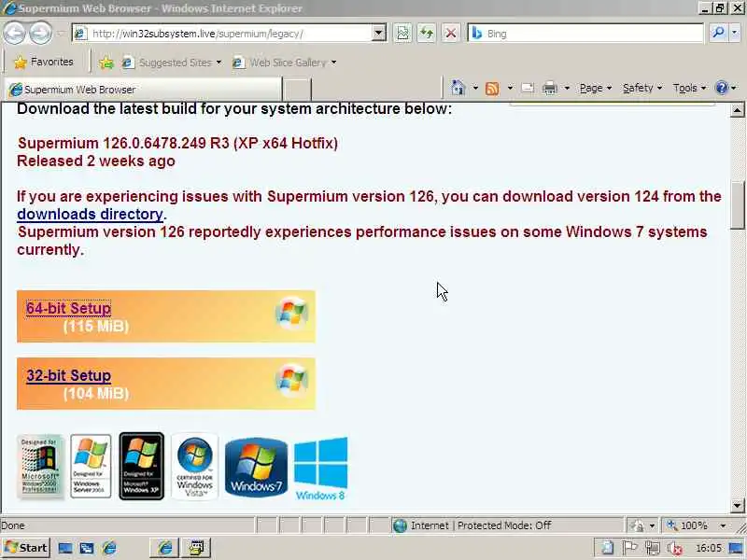Click the magnifier search button

tap(718, 33)
